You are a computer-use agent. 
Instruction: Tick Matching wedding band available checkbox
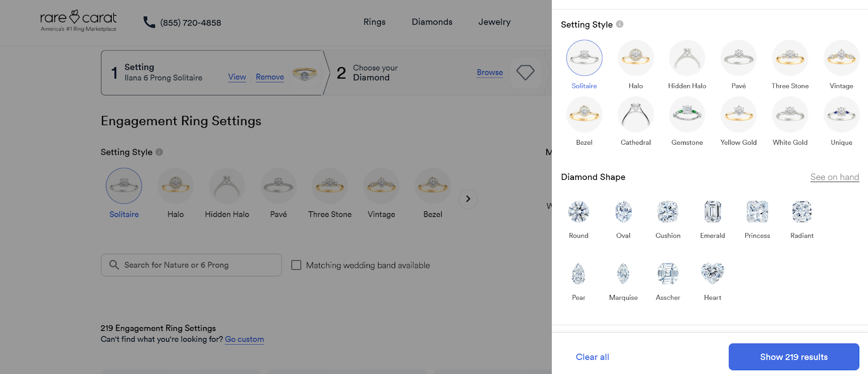click(x=296, y=265)
